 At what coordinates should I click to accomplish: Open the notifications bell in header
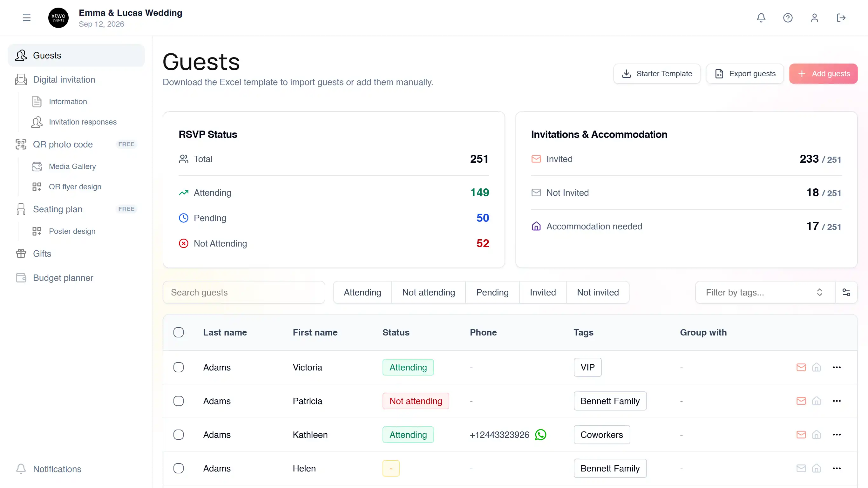[761, 18]
